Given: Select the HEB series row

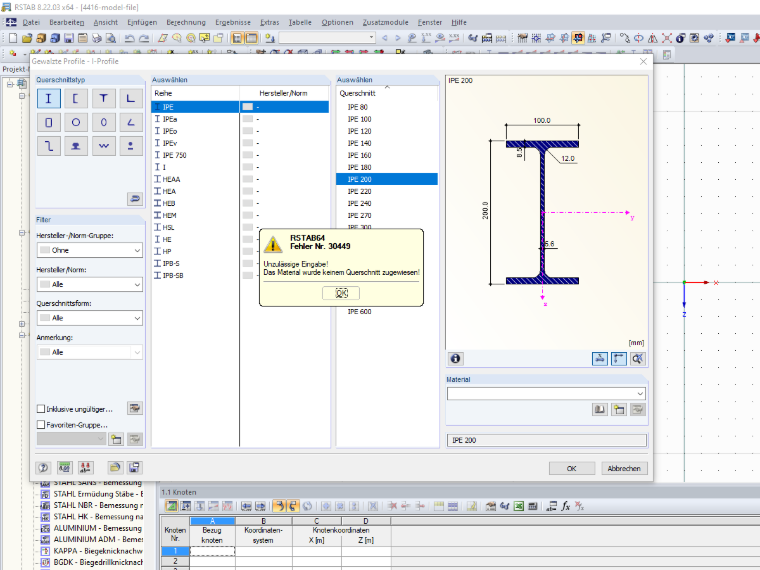Looking at the screenshot, I should (240, 203).
